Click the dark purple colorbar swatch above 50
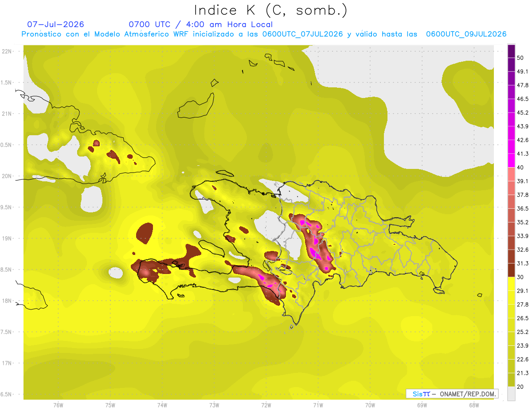532x411 pixels. (x=511, y=51)
